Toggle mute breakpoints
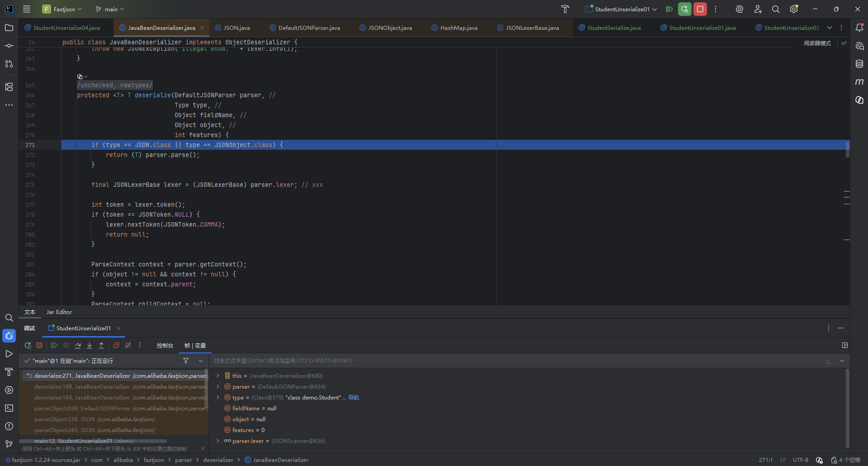The height and width of the screenshot is (466, 868). point(128,346)
